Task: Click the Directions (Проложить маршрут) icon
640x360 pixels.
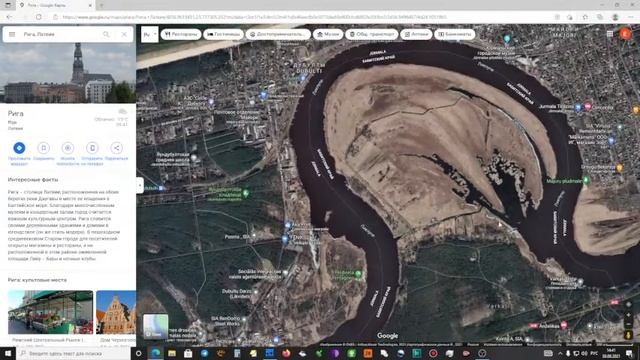Action: pos(19,148)
